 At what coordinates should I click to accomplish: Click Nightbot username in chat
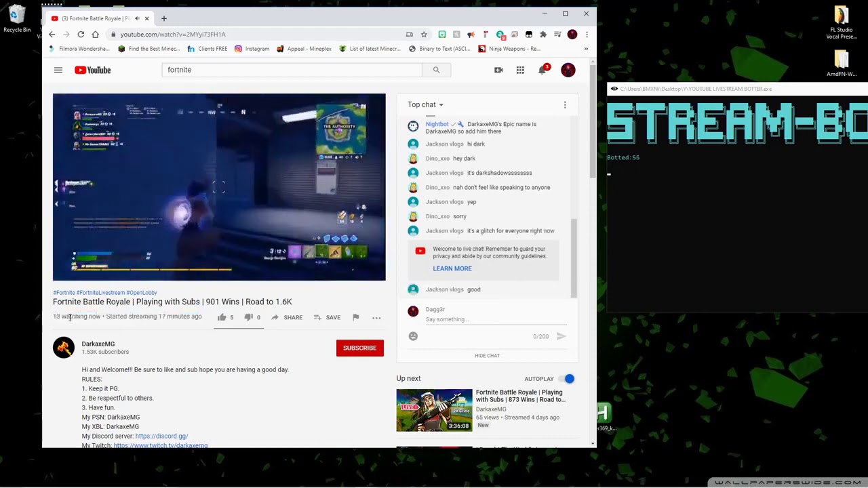coord(437,124)
